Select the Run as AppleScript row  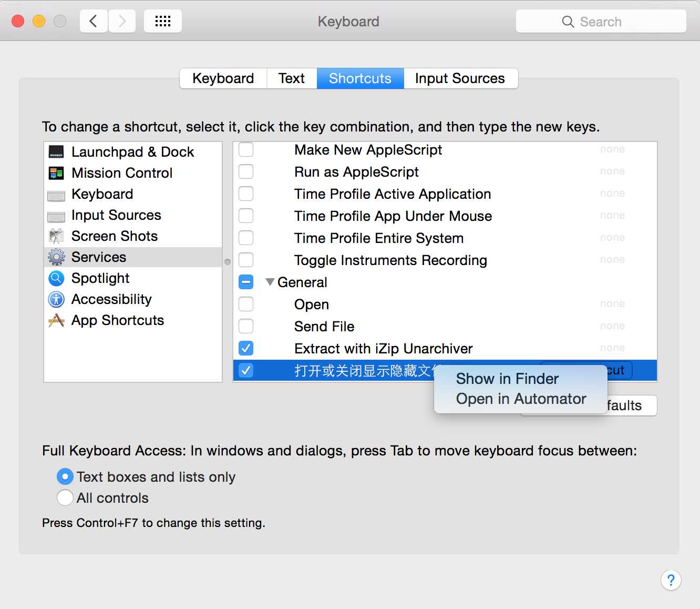click(445, 171)
